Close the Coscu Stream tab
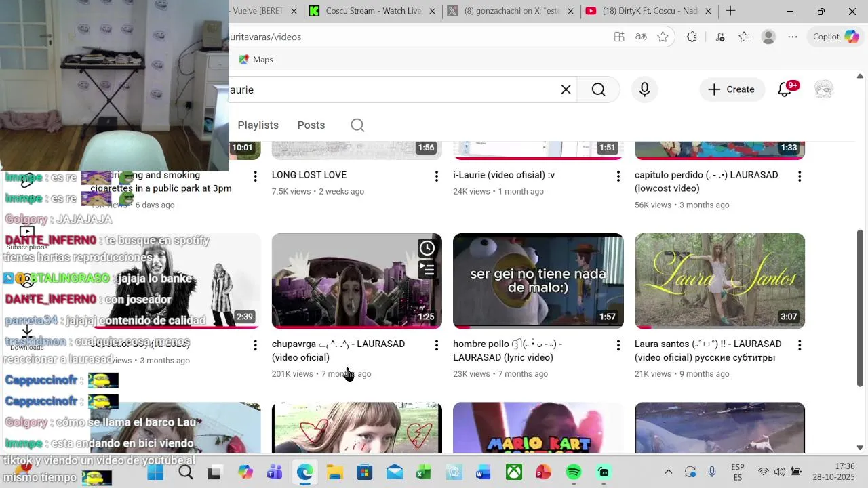Screen dimensions: 868x488 [432, 11]
